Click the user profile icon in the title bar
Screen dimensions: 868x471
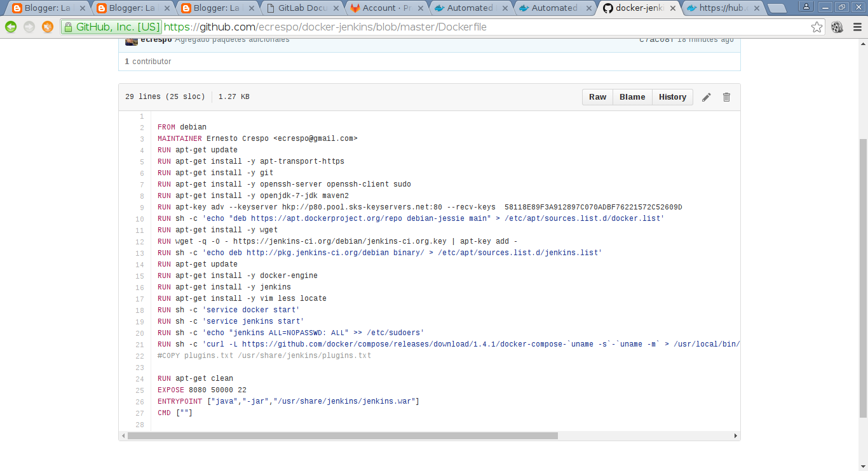[x=806, y=7]
